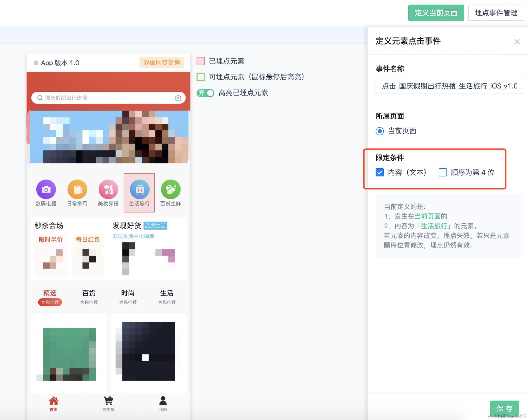Click the 定义当前页面 button

[436, 13]
